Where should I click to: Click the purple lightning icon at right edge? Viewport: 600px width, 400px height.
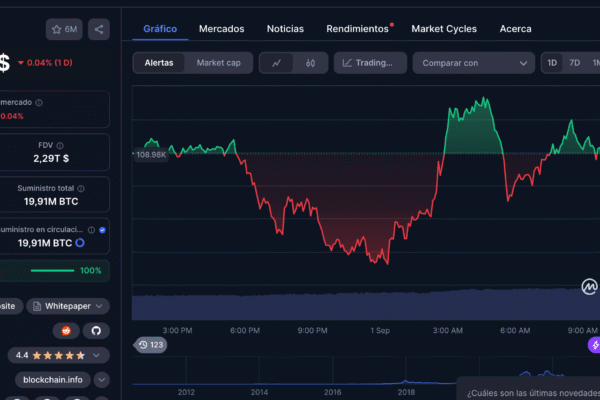(x=593, y=345)
